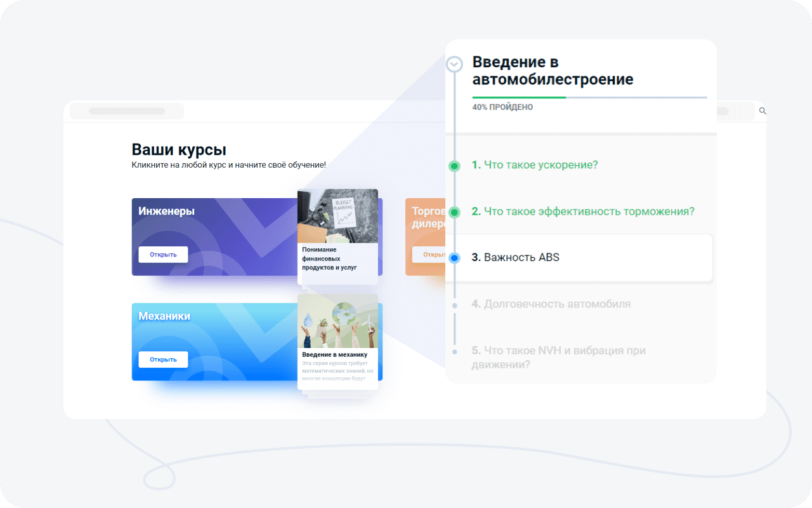The width and height of the screenshot is (812, 508).
Task: Click the hands and globe course thumbnail
Action: [337, 321]
